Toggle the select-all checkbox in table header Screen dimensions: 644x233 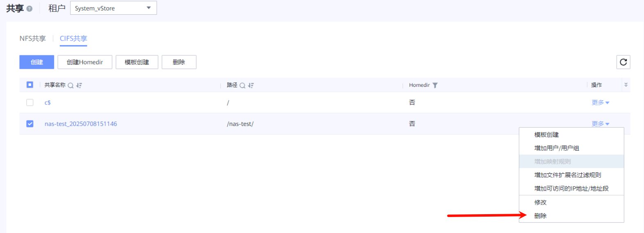click(x=30, y=85)
